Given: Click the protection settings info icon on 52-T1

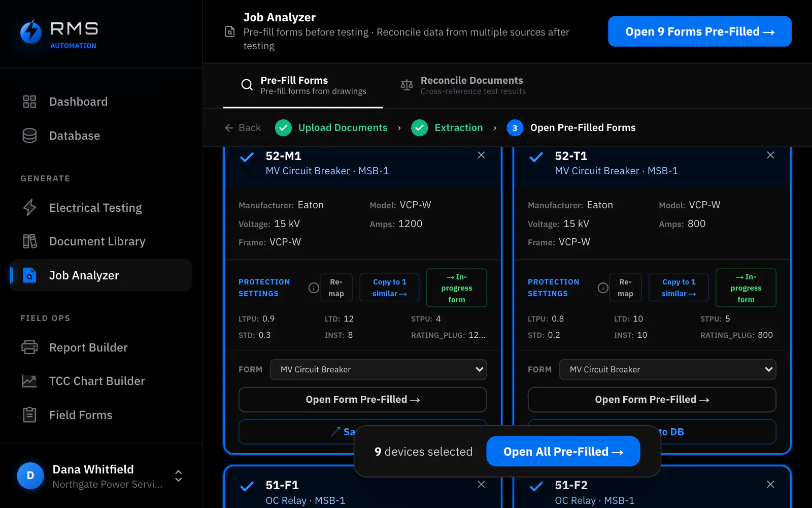Looking at the screenshot, I should pos(603,288).
